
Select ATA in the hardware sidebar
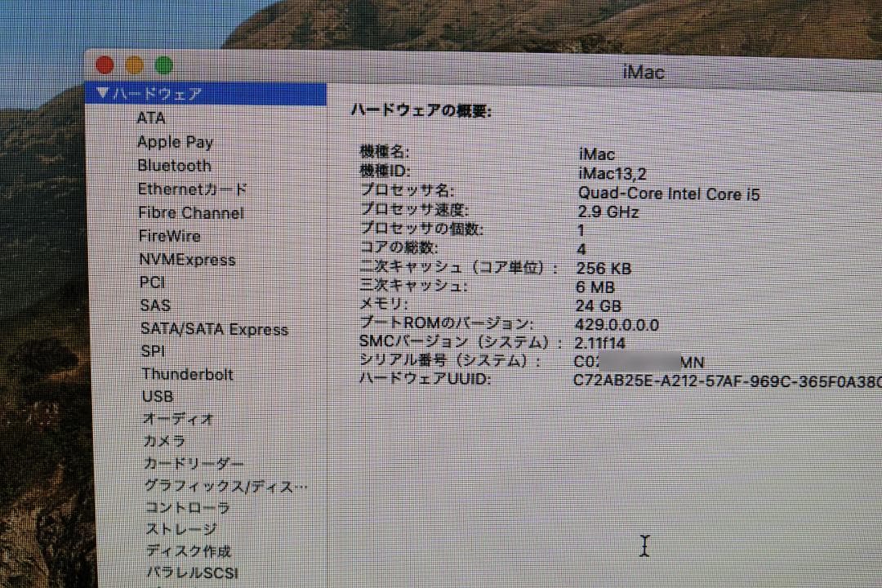153,118
